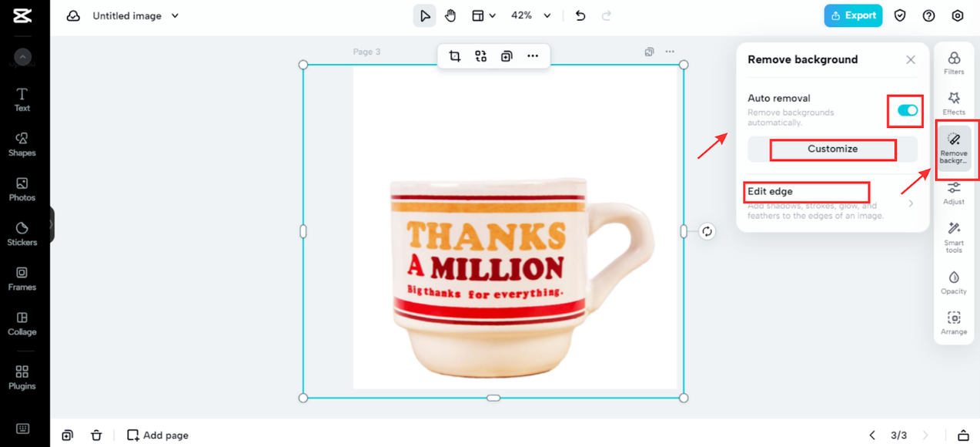Undo the last action

[580, 15]
